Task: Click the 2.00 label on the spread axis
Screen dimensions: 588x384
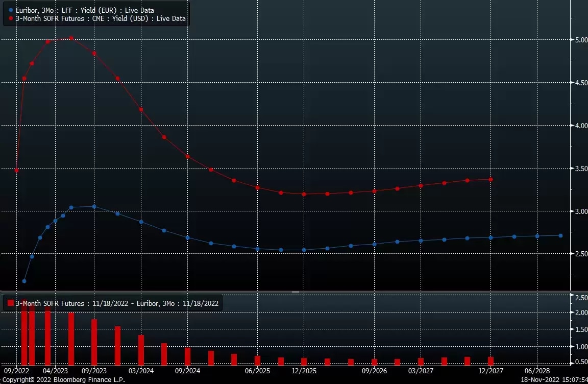Action: [581, 313]
